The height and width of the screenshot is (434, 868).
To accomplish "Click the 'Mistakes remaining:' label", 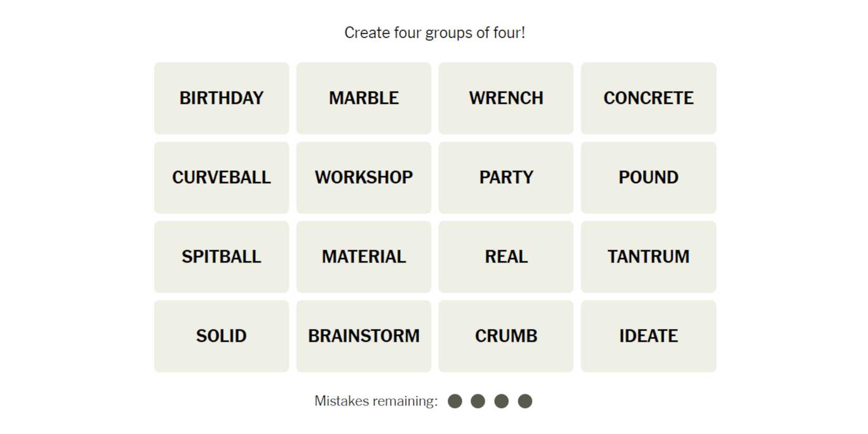I will (x=376, y=401).
